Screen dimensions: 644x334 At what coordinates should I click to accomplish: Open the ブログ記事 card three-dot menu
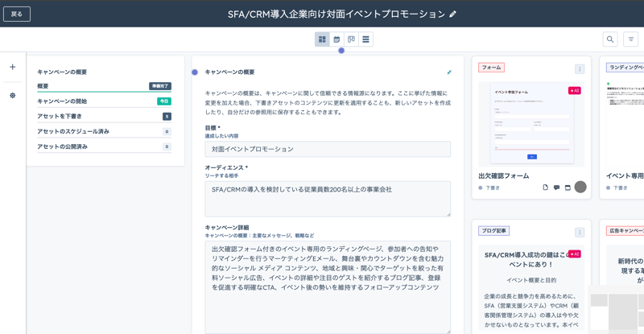click(580, 233)
